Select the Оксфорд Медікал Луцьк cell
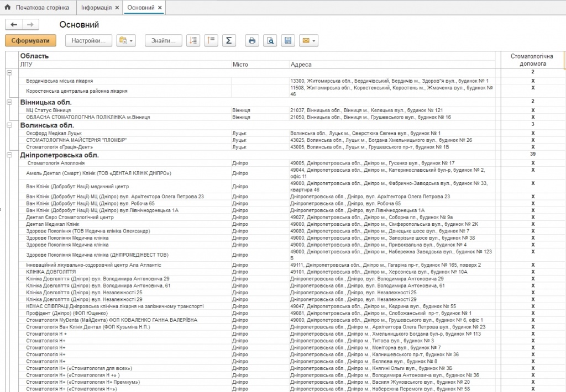 click(x=54, y=133)
